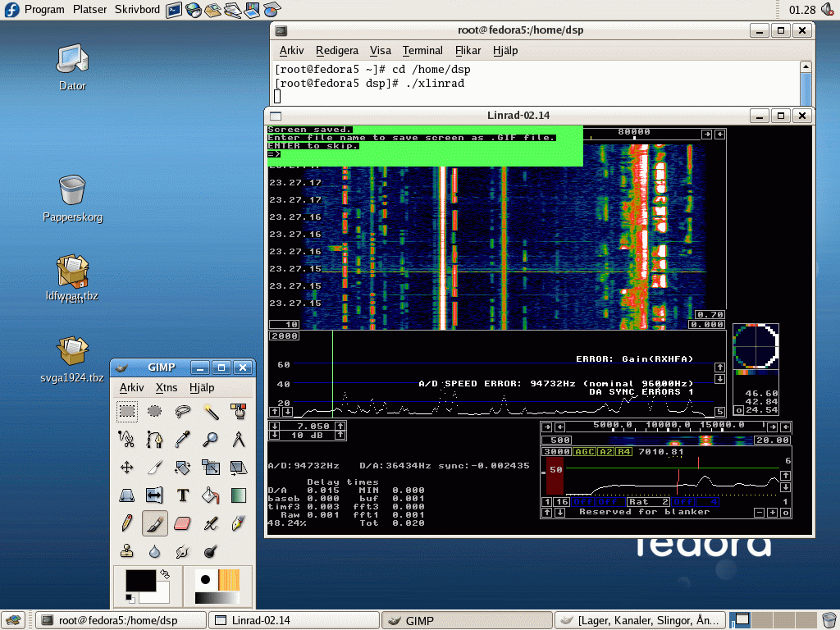This screenshot has width=840, height=630.
Task: Select the Scale tool in GIMP
Action: (211, 467)
